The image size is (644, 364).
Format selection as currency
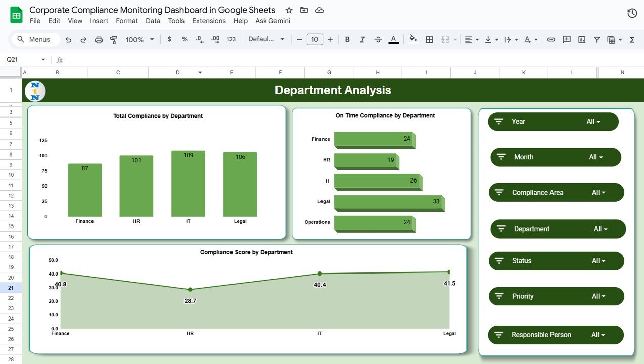point(169,39)
